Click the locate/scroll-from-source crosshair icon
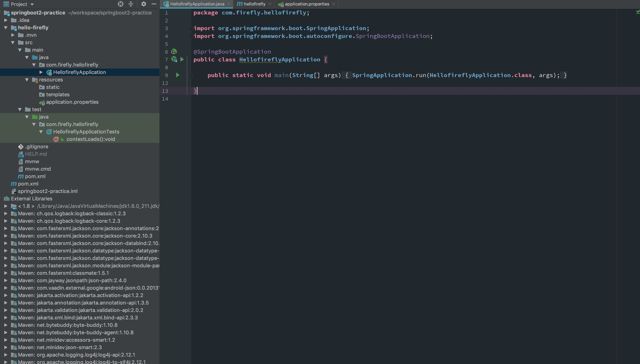Viewport: 640px width, 364px height. (121, 4)
